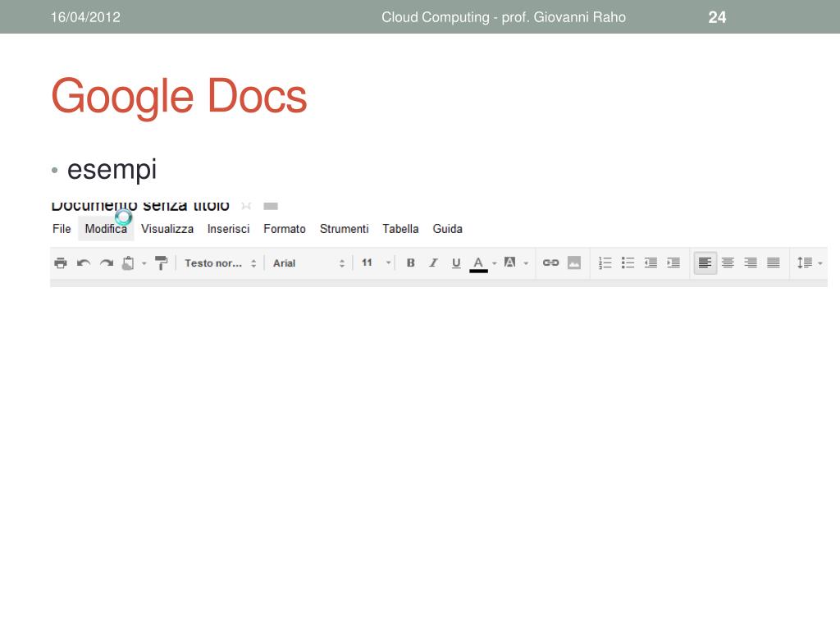Screen dimensions: 840x630
Task: Click the Google Docs slide heading
Action: 179,97
